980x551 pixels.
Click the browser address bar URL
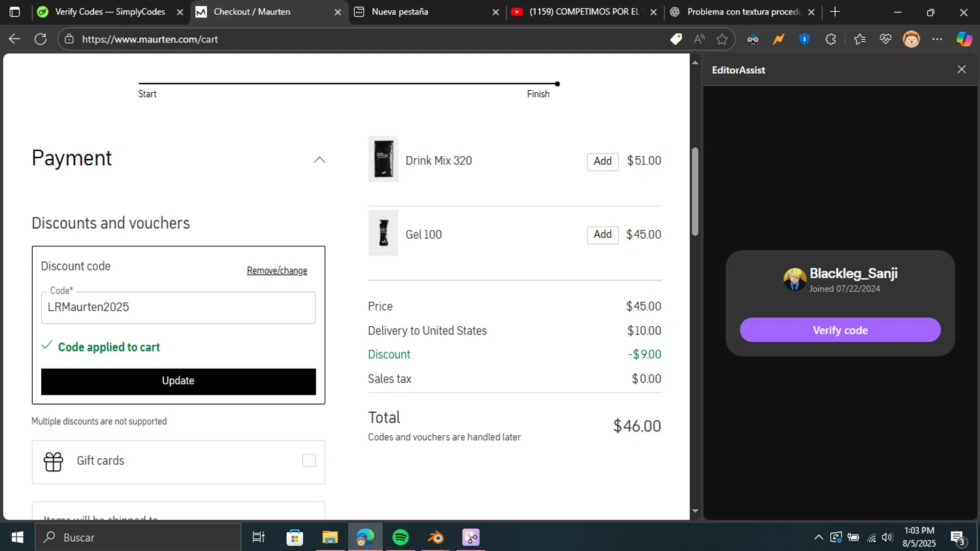pos(150,39)
